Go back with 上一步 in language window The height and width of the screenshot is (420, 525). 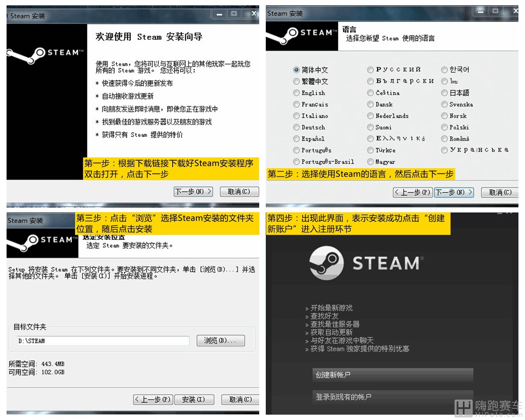(x=412, y=192)
